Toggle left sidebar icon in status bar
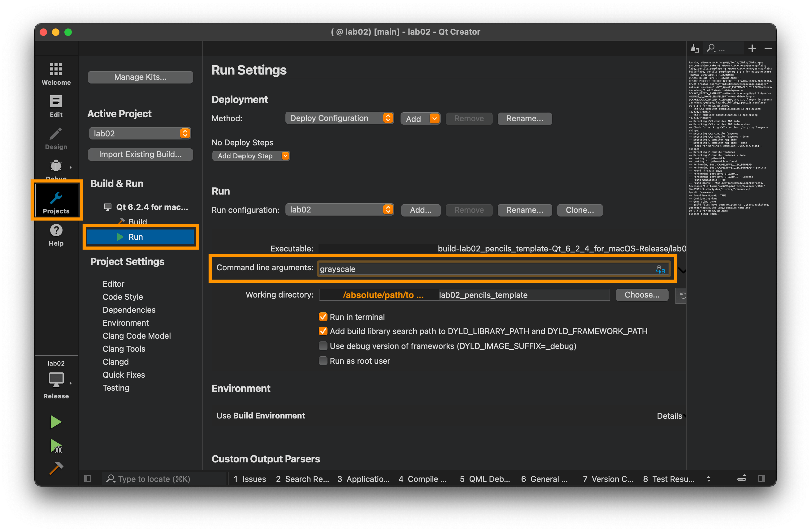This screenshot has width=811, height=532. [88, 479]
